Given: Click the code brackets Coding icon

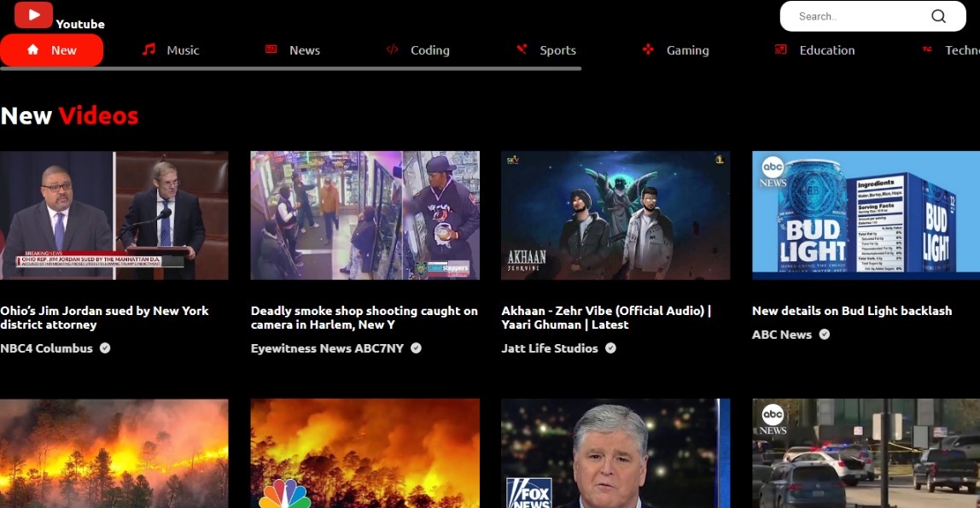Looking at the screenshot, I should (x=392, y=50).
